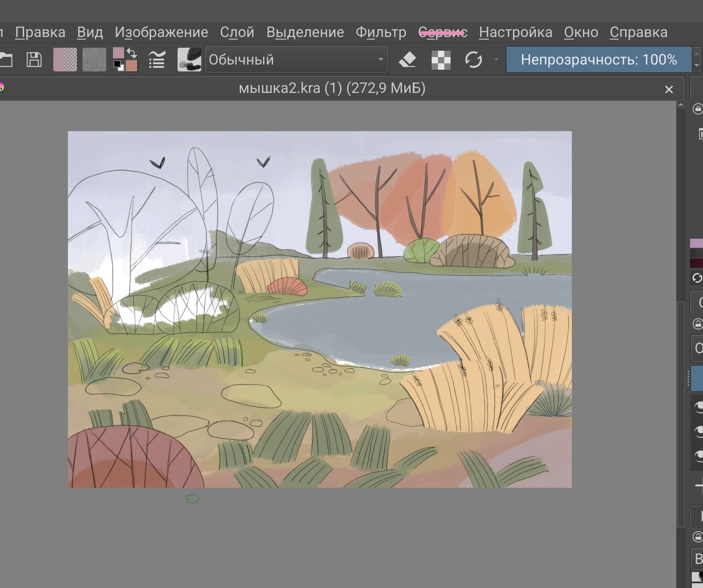Swap foreground and background colors
703x588 pixels.
pyautogui.click(x=132, y=53)
